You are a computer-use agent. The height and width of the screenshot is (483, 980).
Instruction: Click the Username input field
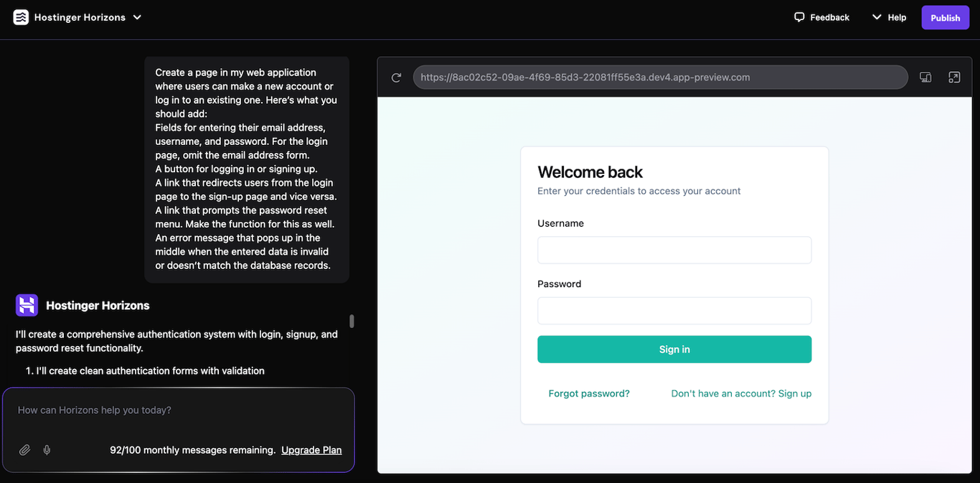674,250
